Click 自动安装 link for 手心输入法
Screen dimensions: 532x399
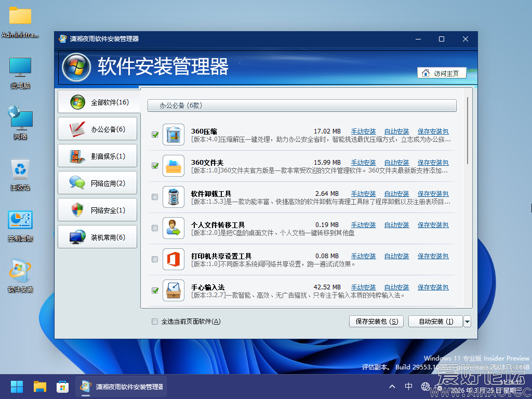click(x=396, y=288)
